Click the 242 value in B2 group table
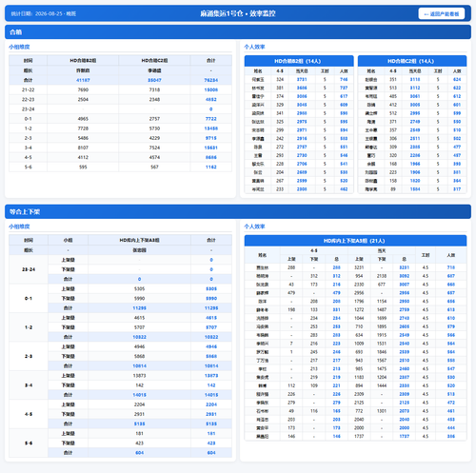Viewport: 476px width, 473px height. pyautogui.click(x=280, y=139)
